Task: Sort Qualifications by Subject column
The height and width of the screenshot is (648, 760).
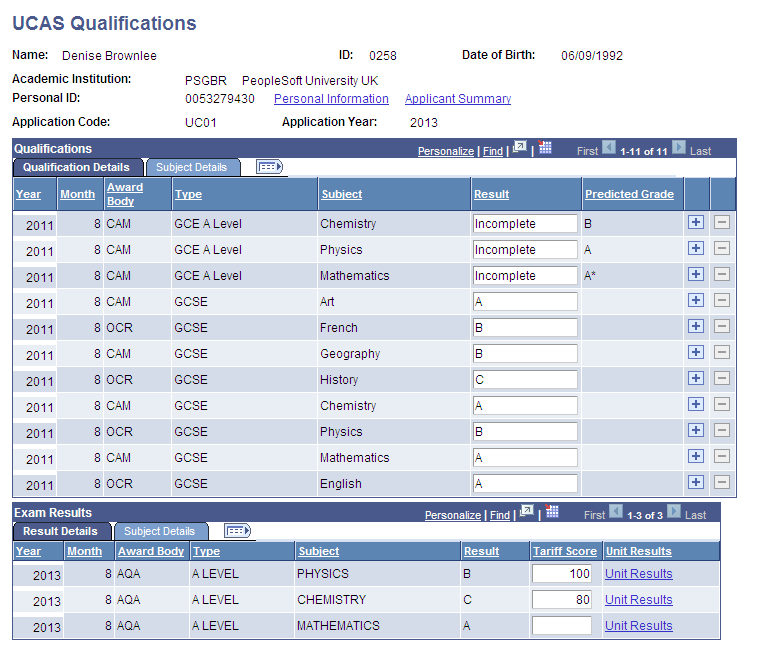Action: point(342,194)
